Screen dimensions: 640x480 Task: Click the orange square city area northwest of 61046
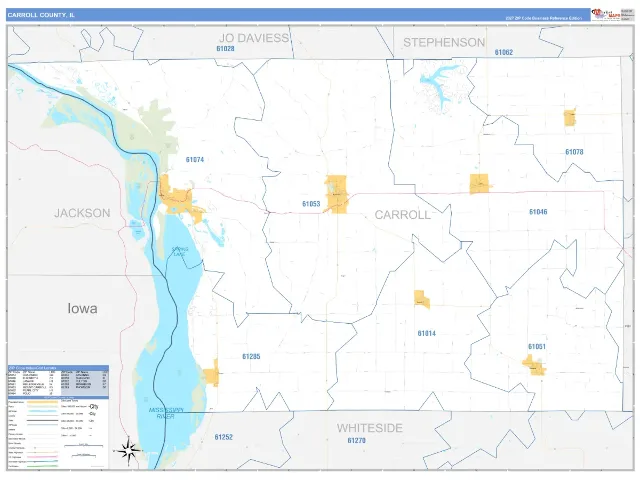pos(480,184)
